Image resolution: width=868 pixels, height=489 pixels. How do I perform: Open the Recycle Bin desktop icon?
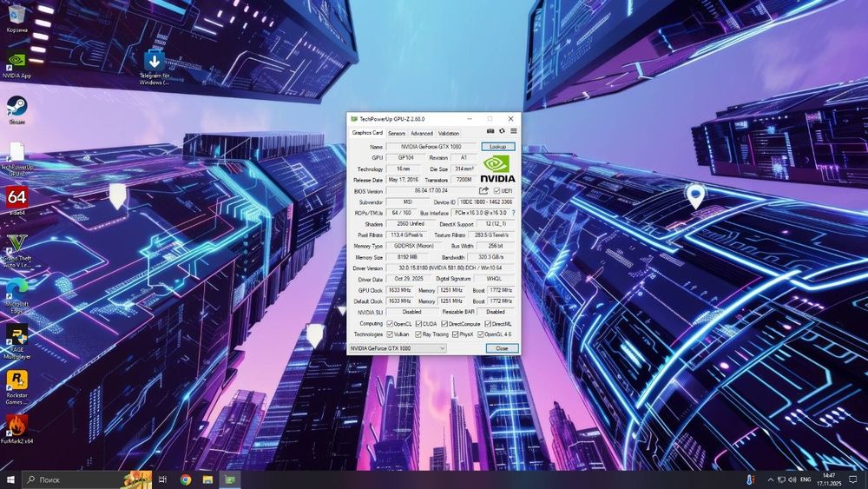point(16,18)
